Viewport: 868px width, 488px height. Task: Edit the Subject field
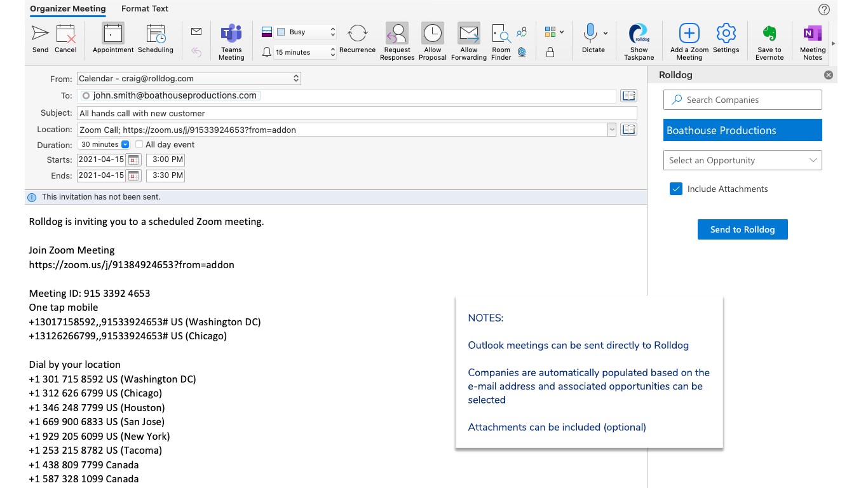[x=356, y=113]
